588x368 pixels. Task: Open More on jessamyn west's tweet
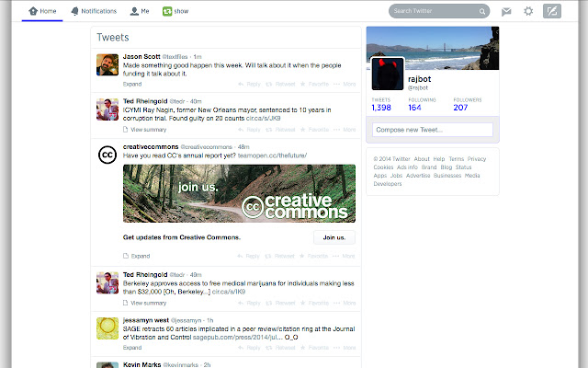(x=345, y=348)
